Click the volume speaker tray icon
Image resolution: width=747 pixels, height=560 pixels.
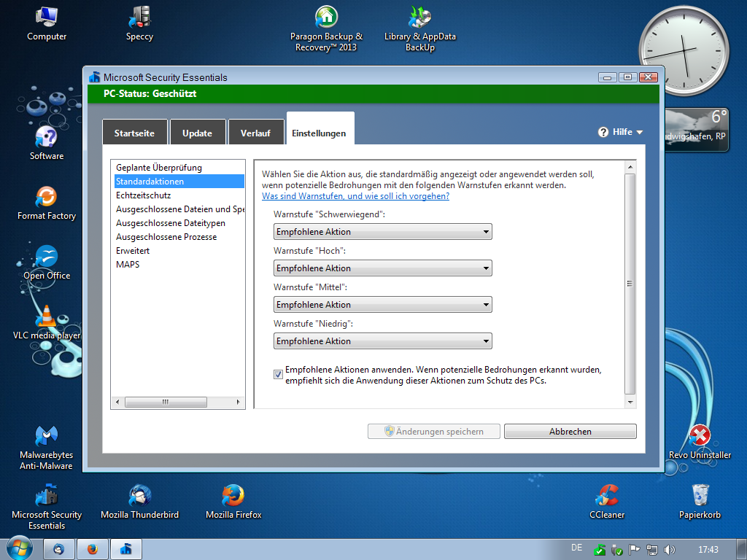point(670,550)
